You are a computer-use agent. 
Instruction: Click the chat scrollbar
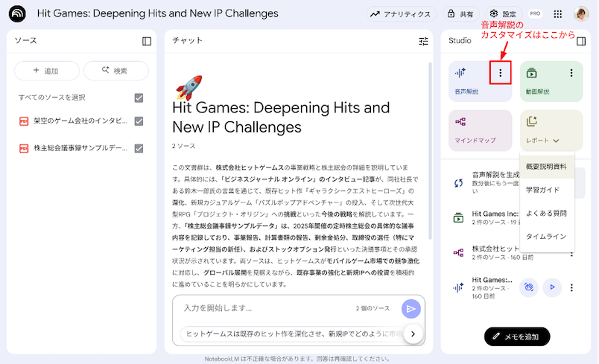coord(430,150)
